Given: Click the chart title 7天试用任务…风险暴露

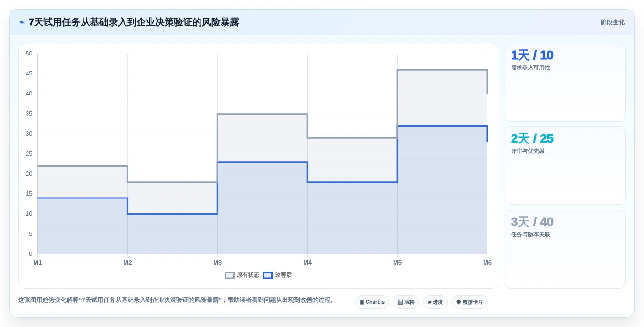Looking at the screenshot, I should pos(134,22).
